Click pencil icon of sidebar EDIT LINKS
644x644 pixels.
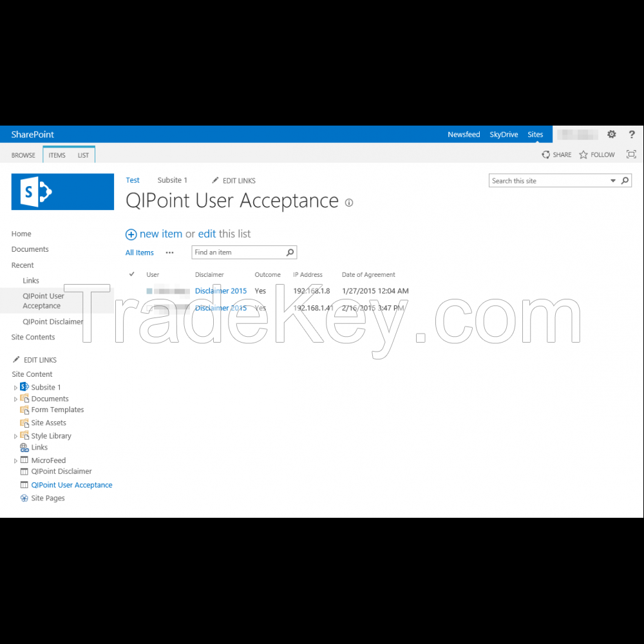pyautogui.click(x=16, y=360)
